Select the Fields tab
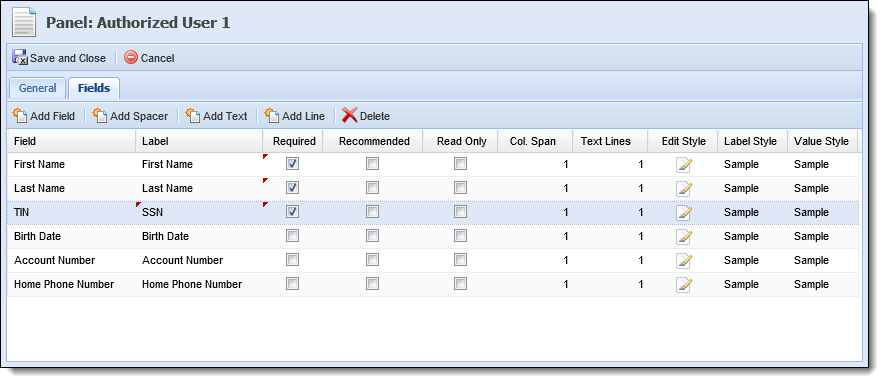884x383 pixels. click(94, 89)
